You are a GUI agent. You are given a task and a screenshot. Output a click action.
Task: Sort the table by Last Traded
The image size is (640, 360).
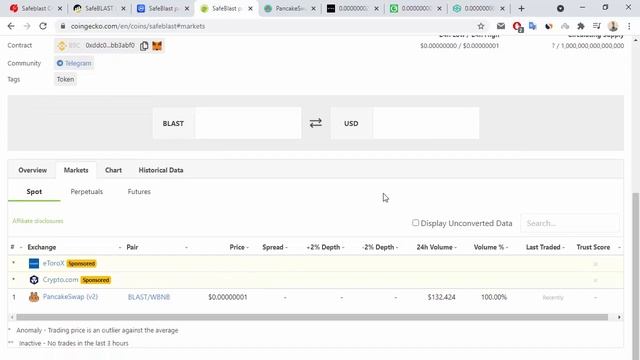[543, 247]
